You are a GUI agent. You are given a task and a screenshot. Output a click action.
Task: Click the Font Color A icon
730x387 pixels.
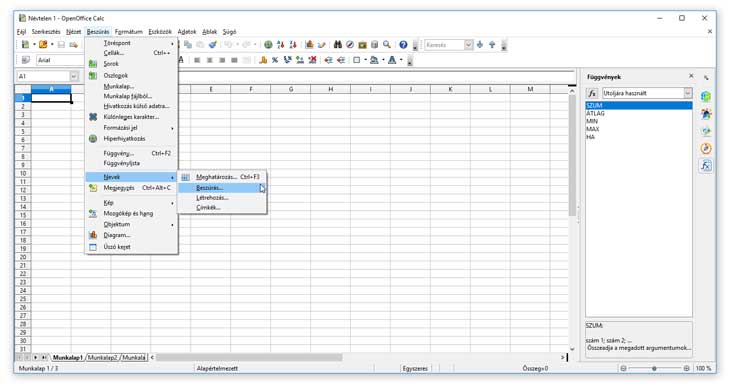click(x=392, y=60)
